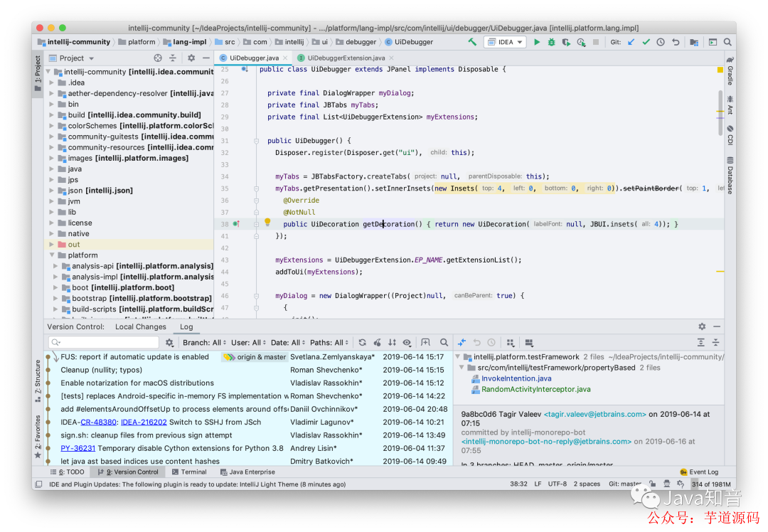Open Project Structure icon

pos(694,42)
